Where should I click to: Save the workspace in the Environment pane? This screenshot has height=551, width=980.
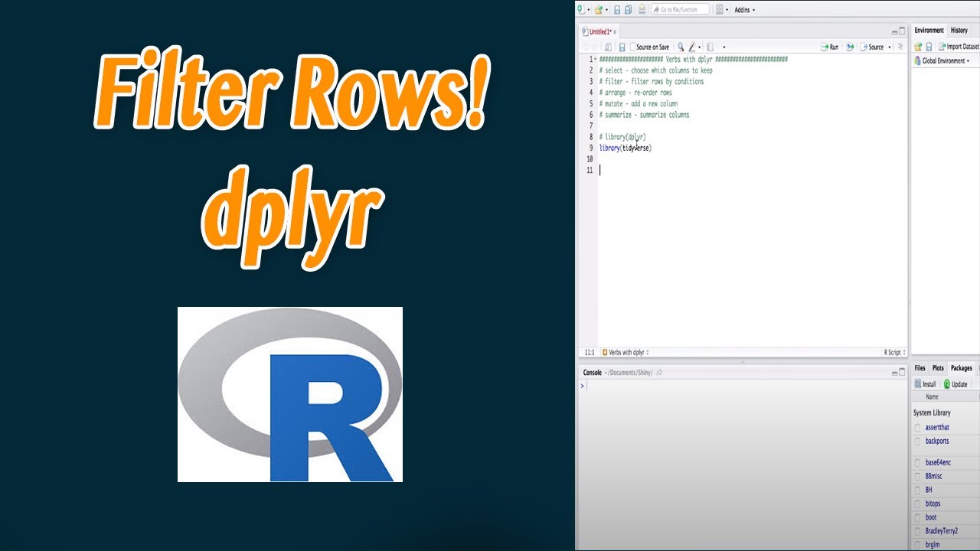pyautogui.click(x=929, y=47)
